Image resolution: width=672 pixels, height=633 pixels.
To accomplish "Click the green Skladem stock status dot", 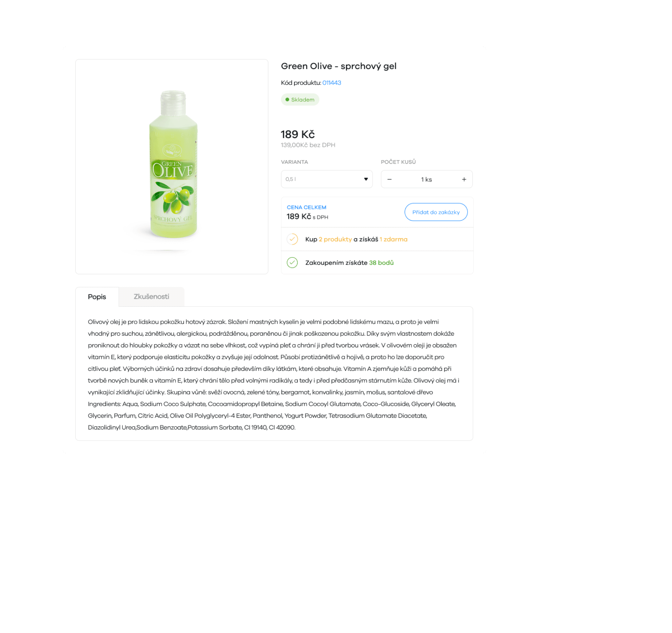I will pos(287,100).
